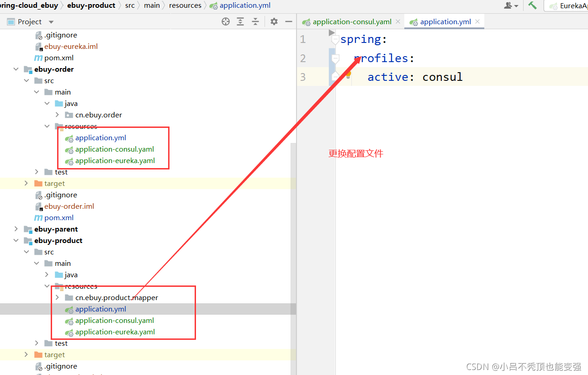Click the Build project hammer icon

click(x=532, y=5)
